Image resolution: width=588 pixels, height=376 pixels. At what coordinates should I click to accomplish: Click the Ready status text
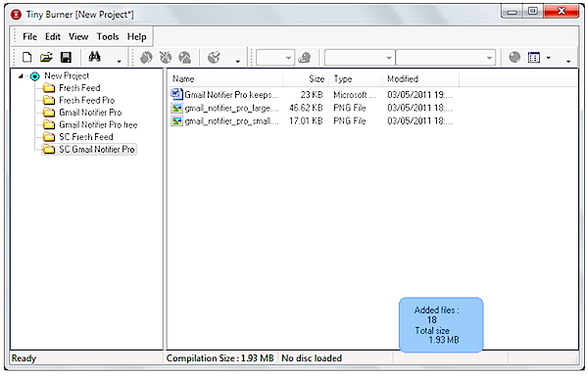point(24,358)
